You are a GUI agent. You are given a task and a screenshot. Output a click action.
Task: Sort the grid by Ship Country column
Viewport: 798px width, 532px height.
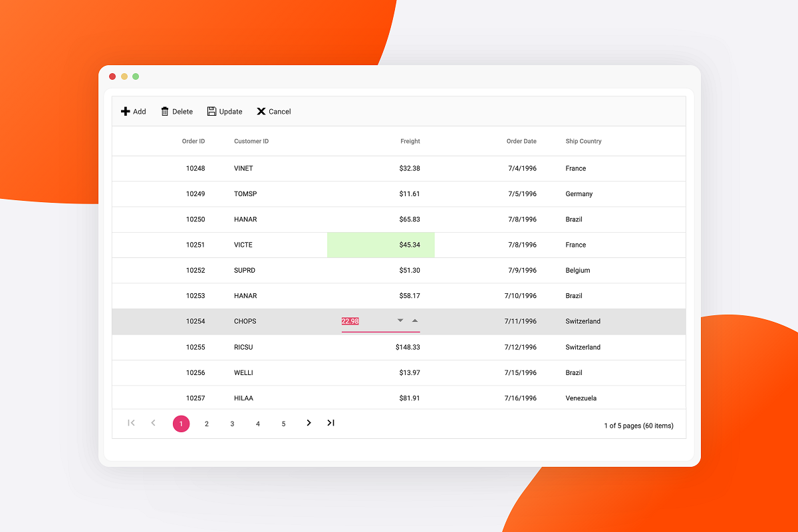583,141
